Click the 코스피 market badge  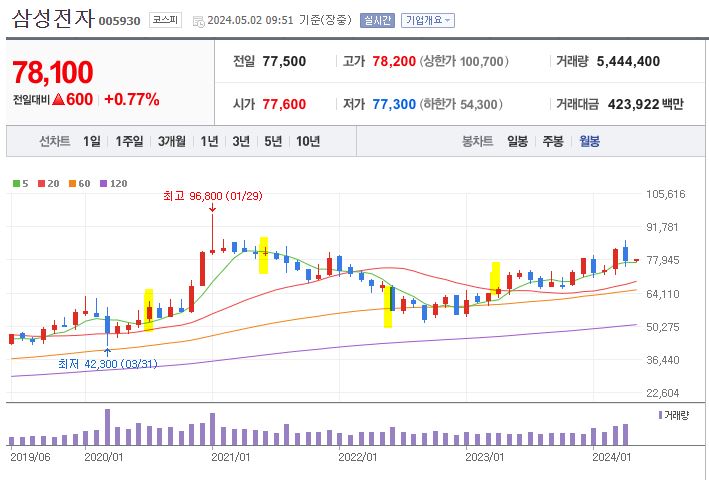[x=165, y=20]
